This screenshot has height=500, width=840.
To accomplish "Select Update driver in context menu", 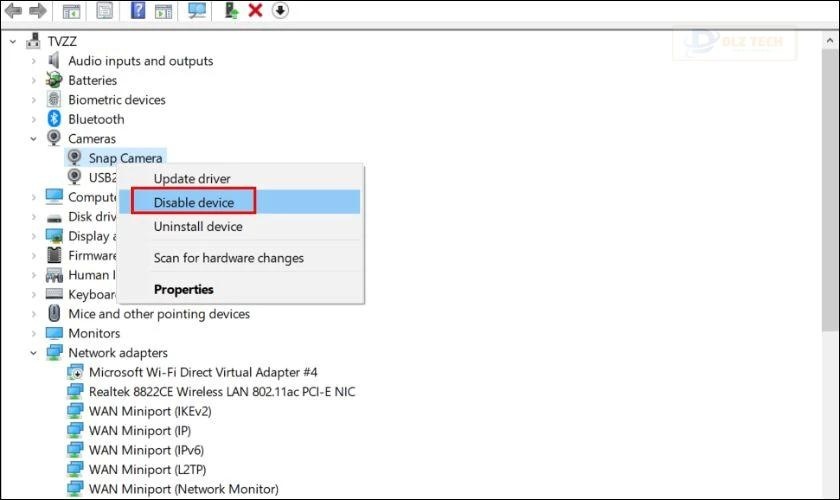I will 192,179.
